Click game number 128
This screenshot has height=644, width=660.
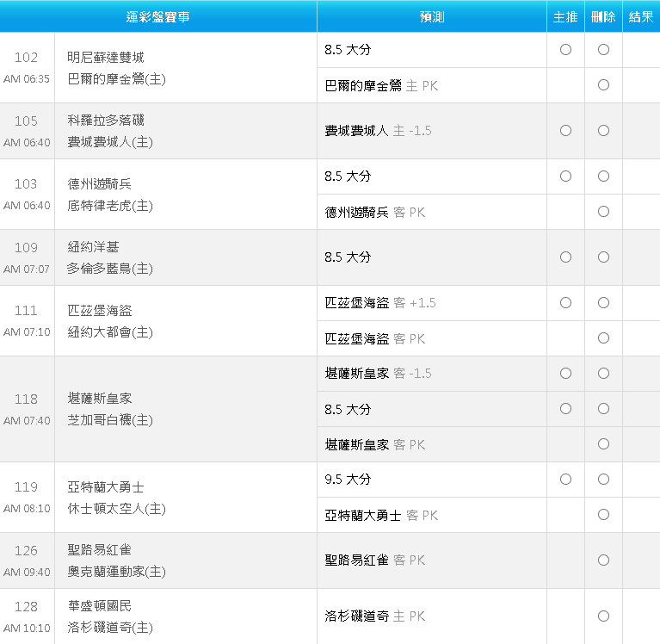26,606
